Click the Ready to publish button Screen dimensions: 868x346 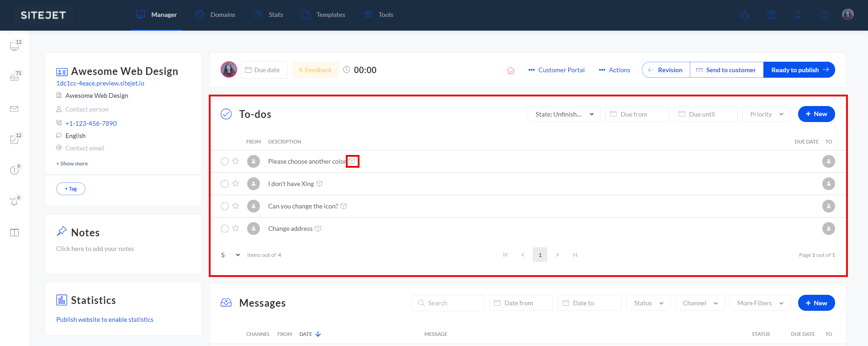799,70
